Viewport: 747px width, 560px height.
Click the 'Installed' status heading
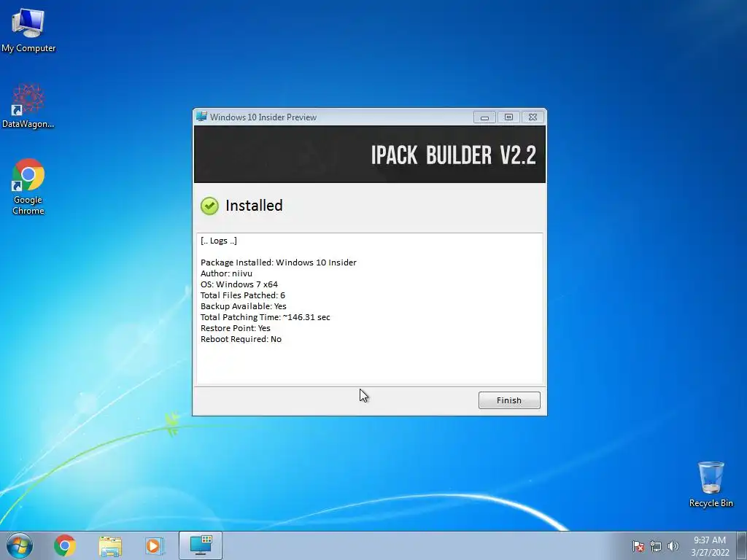pyautogui.click(x=254, y=206)
